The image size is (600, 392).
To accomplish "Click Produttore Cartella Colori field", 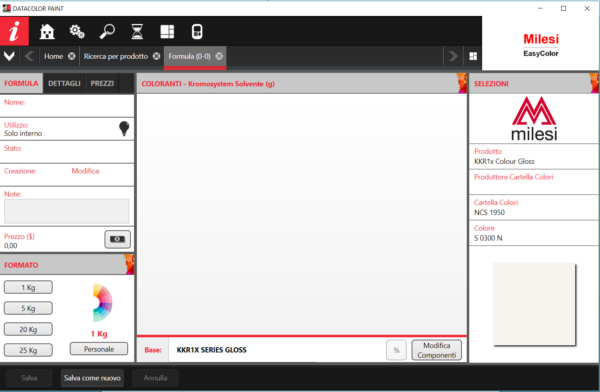I will tap(534, 182).
